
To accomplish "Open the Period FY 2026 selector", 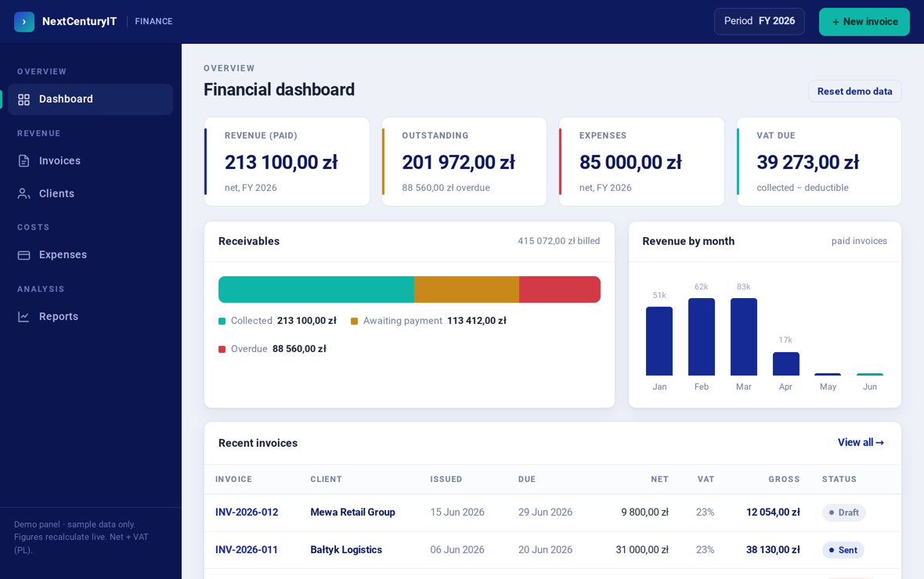I will (759, 21).
